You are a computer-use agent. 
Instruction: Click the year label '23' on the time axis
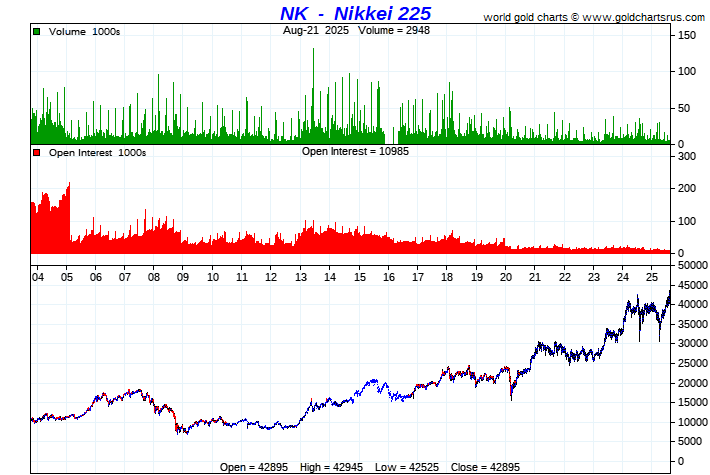click(x=594, y=277)
